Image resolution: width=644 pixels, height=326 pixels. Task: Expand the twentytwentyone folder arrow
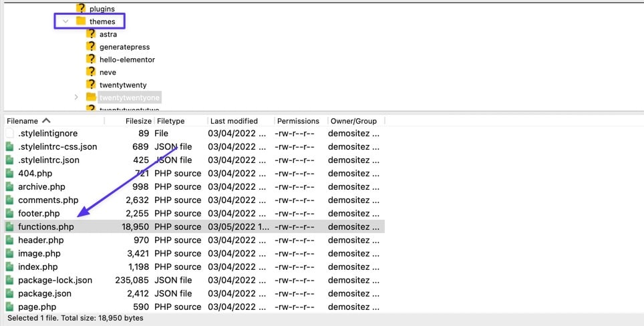[75, 98]
